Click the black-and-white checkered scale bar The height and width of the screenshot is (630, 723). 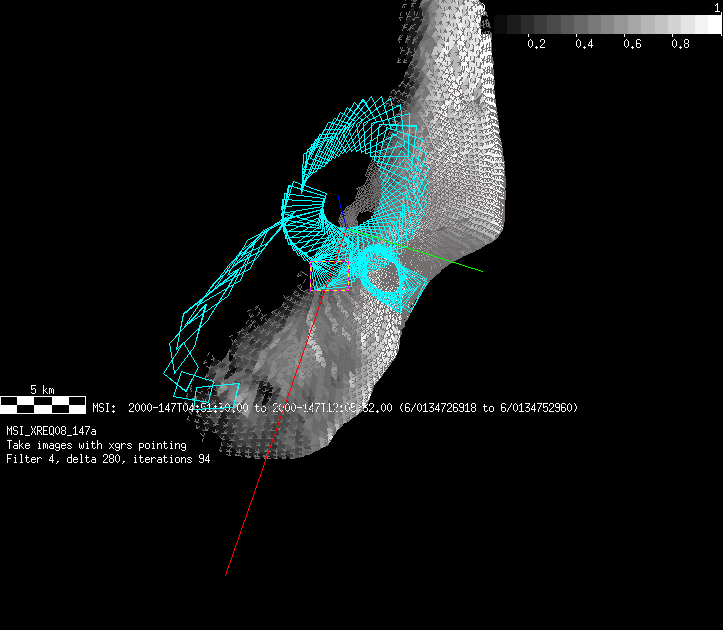(x=43, y=404)
